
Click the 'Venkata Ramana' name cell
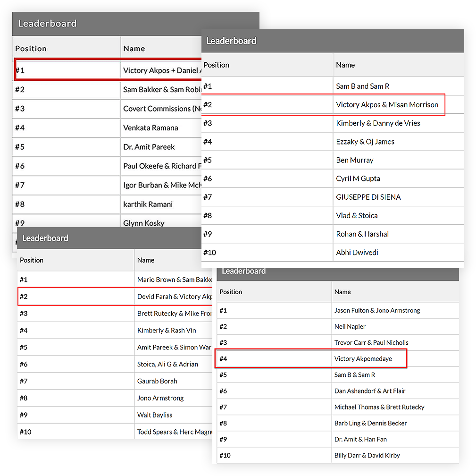[x=161, y=127]
